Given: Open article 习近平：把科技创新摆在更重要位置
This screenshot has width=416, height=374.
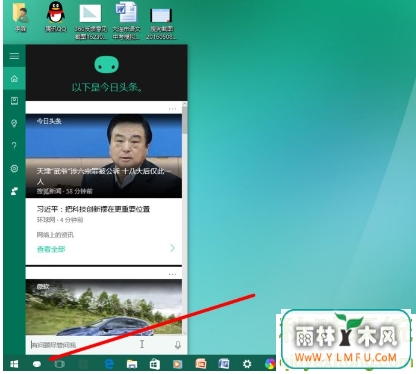Looking at the screenshot, I should [93, 209].
